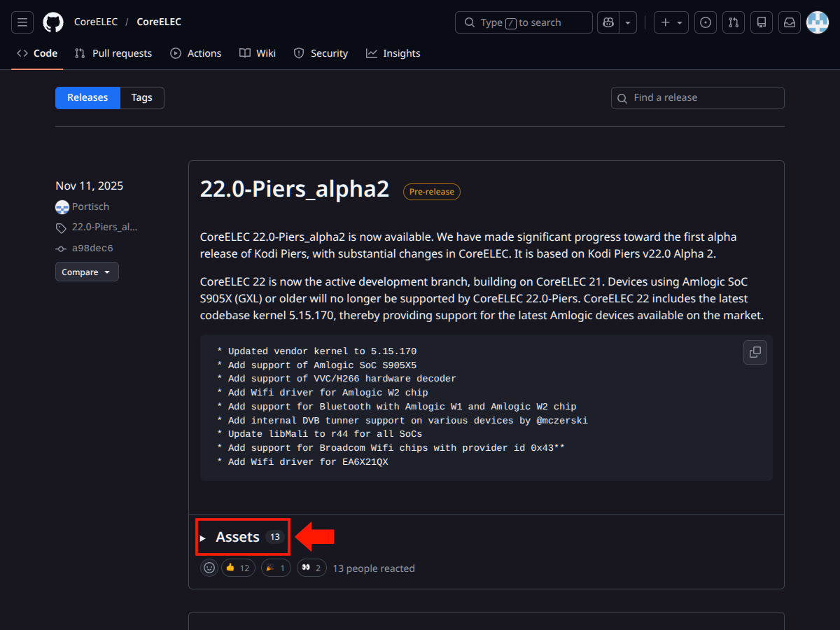The image size is (840, 630).
Task: Click the search bar at top
Action: tap(524, 22)
